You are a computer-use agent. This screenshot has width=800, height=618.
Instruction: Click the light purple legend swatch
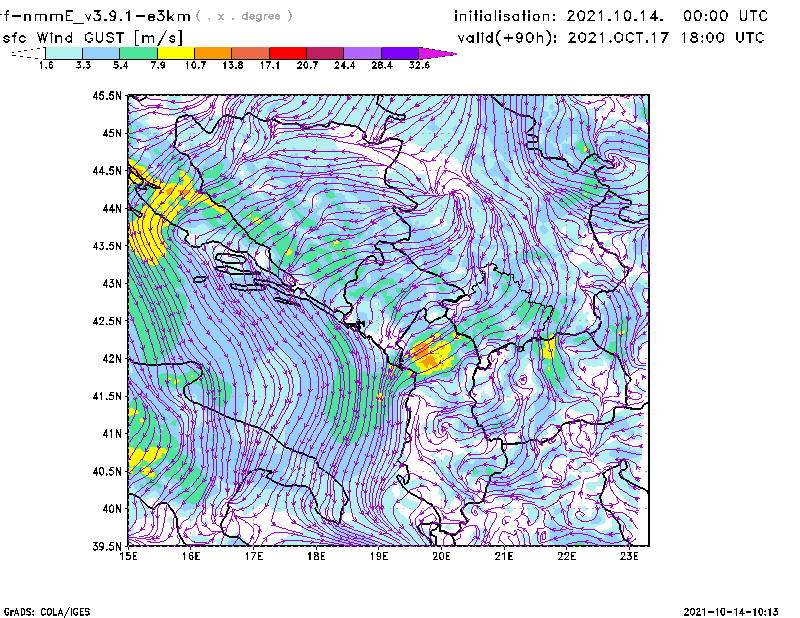click(362, 53)
